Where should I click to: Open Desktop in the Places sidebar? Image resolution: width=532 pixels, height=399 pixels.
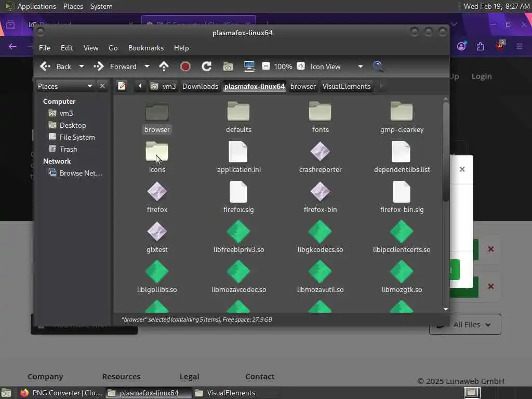(67, 125)
